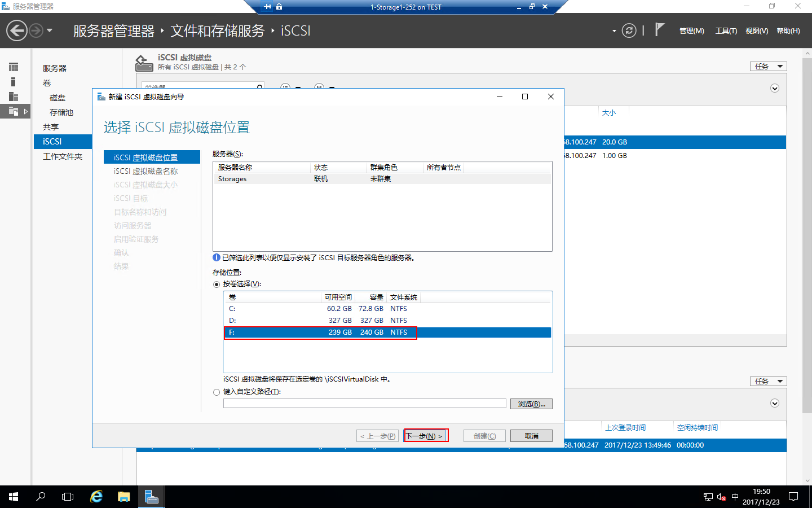This screenshot has width=812, height=508.
Task: Open the 管理(M) menu
Action: (x=691, y=31)
